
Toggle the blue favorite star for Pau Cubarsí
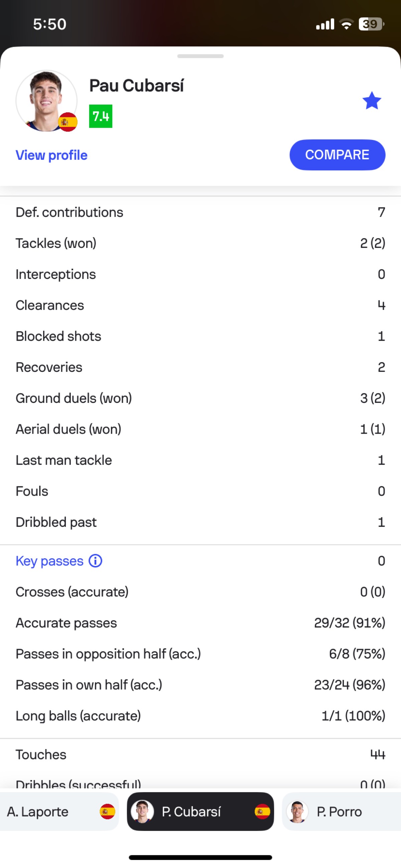click(x=372, y=101)
